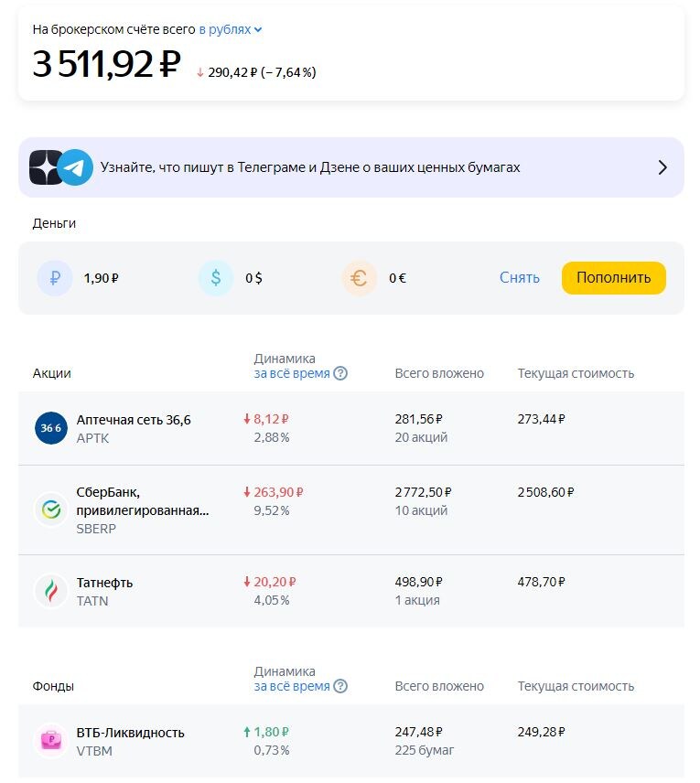Viewport: 700px width, 783px height.
Task: Expand the Telegram banner via its chevron arrow
Action: pos(663,166)
